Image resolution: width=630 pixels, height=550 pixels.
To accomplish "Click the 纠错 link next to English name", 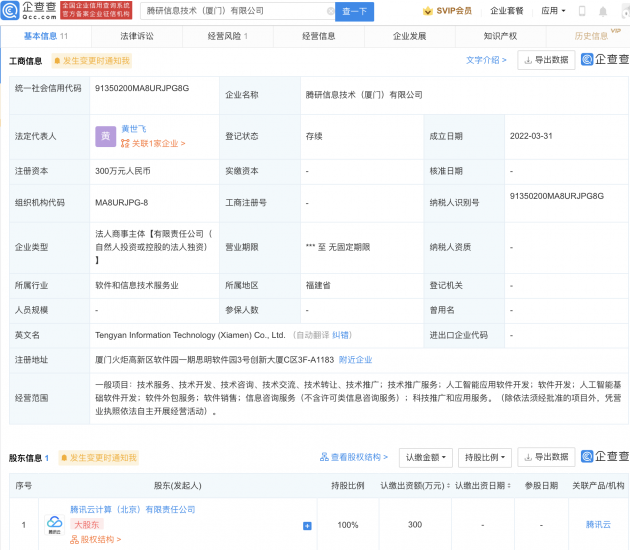I will tap(340, 335).
